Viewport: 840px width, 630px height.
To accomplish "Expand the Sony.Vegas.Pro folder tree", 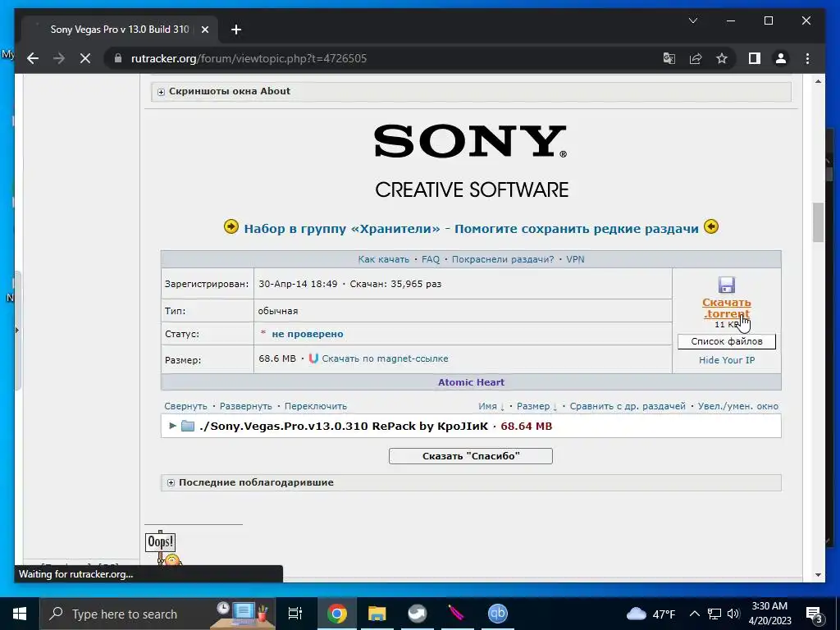I will coord(172,426).
